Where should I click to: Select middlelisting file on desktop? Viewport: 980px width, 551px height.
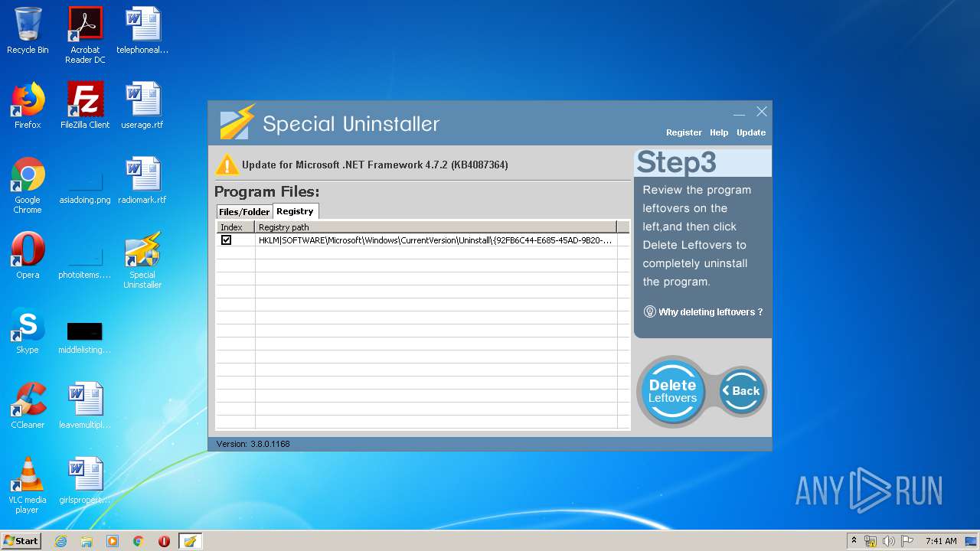pyautogui.click(x=85, y=337)
